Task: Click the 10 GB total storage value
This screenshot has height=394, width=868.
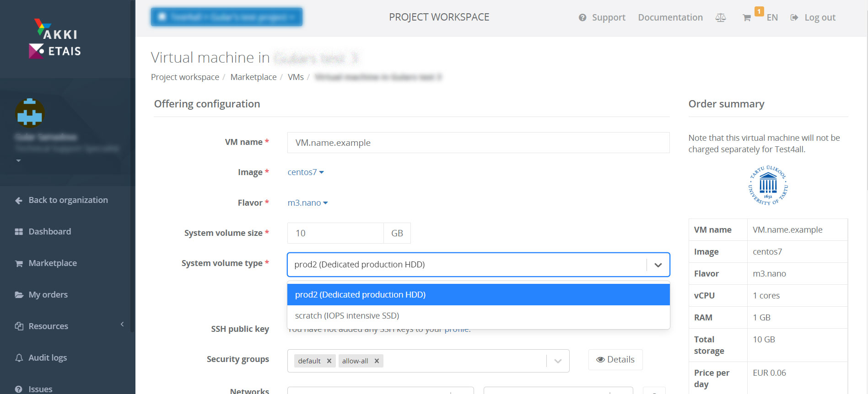Action: pyautogui.click(x=764, y=340)
